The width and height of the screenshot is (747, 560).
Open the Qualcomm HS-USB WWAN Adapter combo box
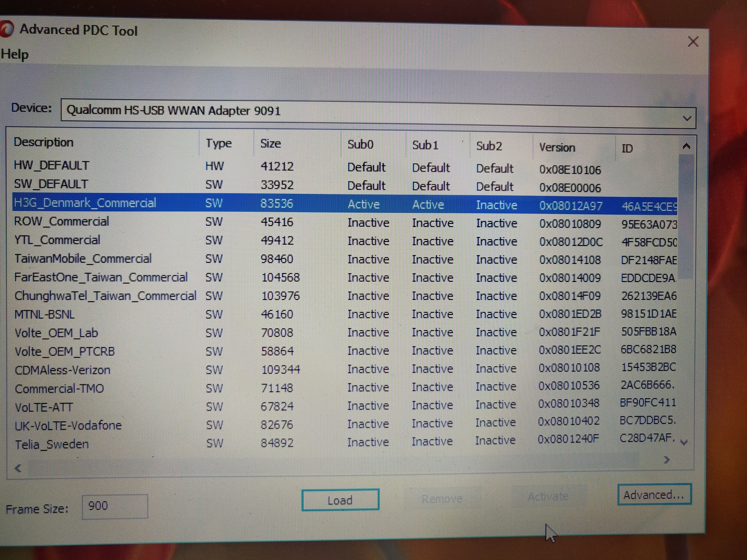click(378, 114)
